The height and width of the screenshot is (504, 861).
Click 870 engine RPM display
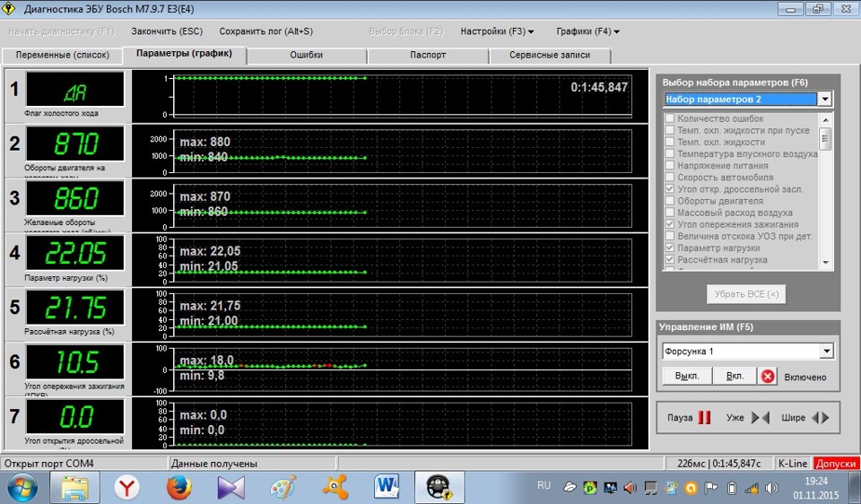tap(75, 143)
